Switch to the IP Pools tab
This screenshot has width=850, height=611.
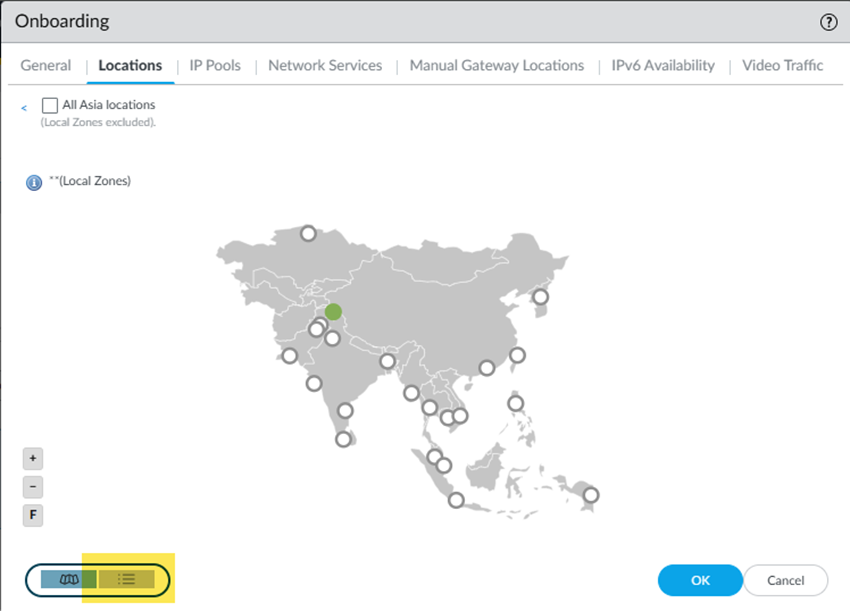tap(215, 66)
